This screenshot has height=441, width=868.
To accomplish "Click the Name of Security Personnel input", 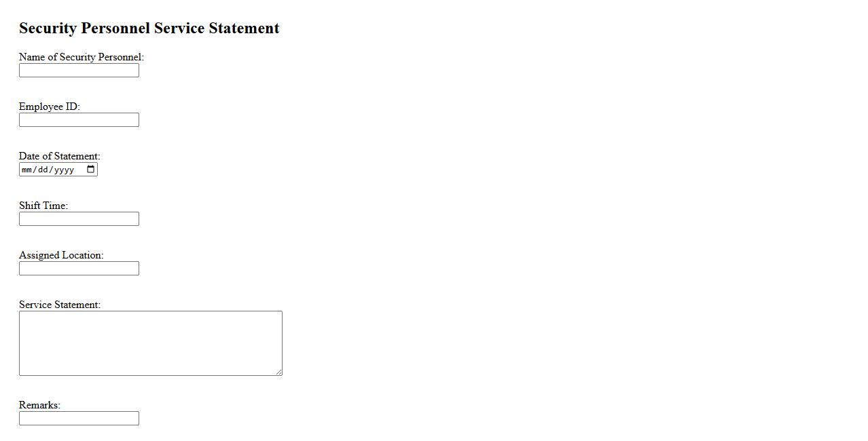I will click(x=79, y=71).
